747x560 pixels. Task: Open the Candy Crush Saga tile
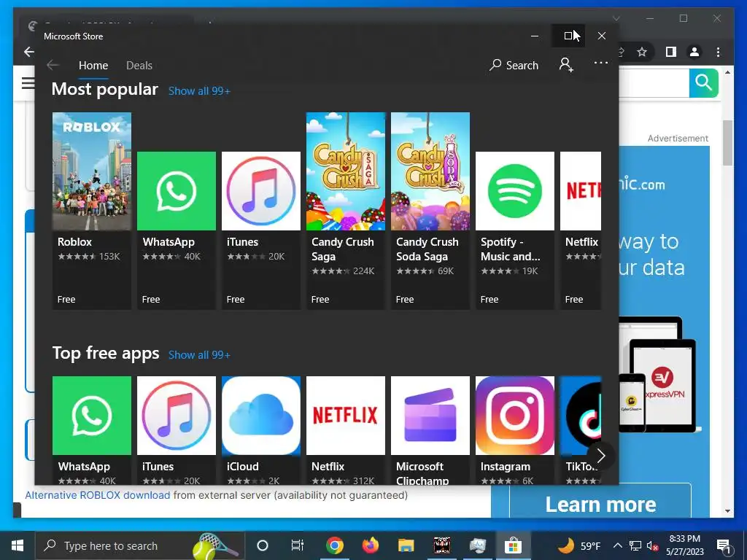click(345, 211)
